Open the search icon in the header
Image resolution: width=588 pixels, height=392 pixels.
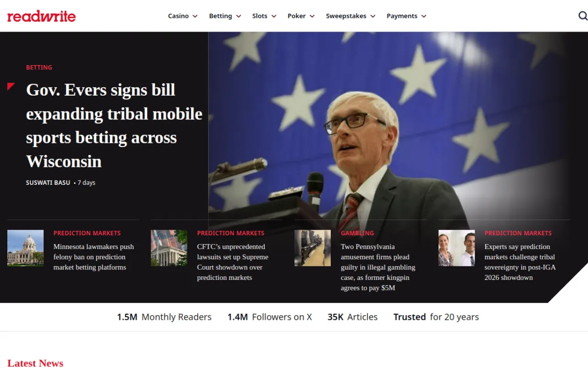click(582, 16)
